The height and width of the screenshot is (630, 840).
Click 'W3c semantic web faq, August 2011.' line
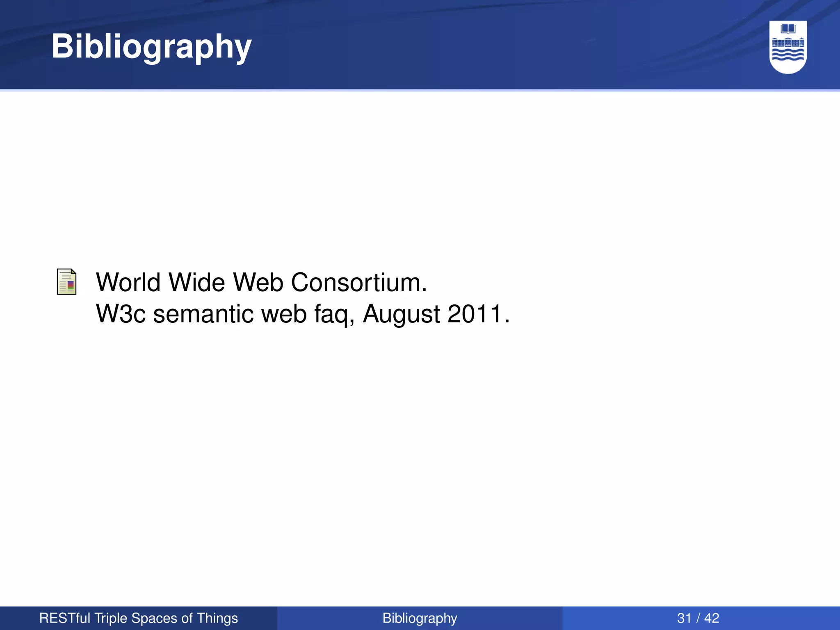click(303, 314)
